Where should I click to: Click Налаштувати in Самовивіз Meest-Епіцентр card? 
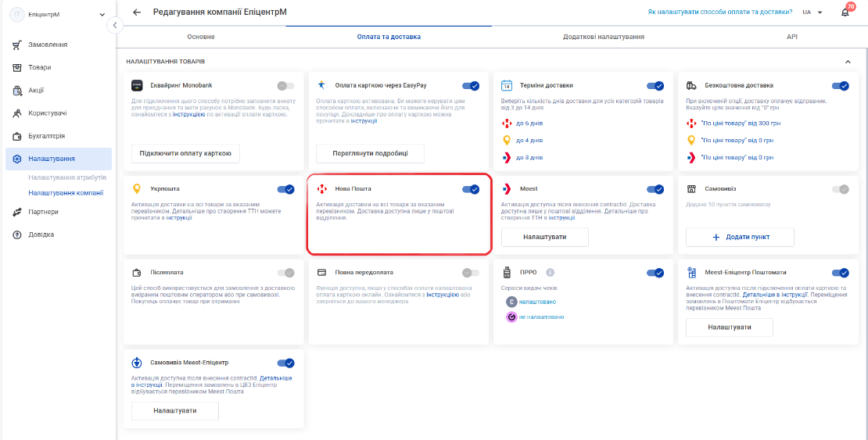click(175, 410)
